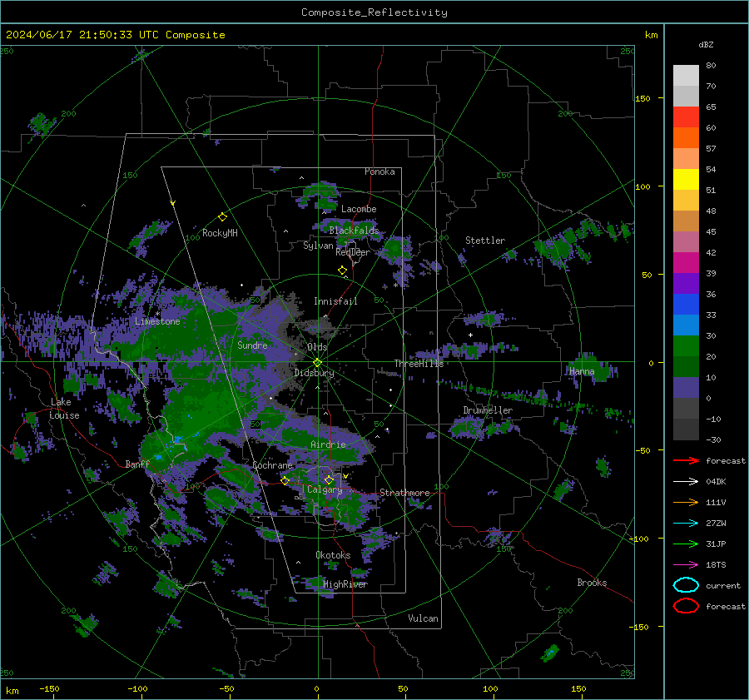Click the Airdrie city label
The height and width of the screenshot is (700, 749).
328,444
